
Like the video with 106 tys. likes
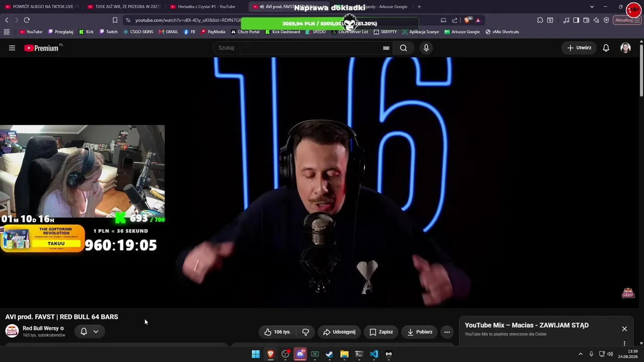pyautogui.click(x=278, y=332)
